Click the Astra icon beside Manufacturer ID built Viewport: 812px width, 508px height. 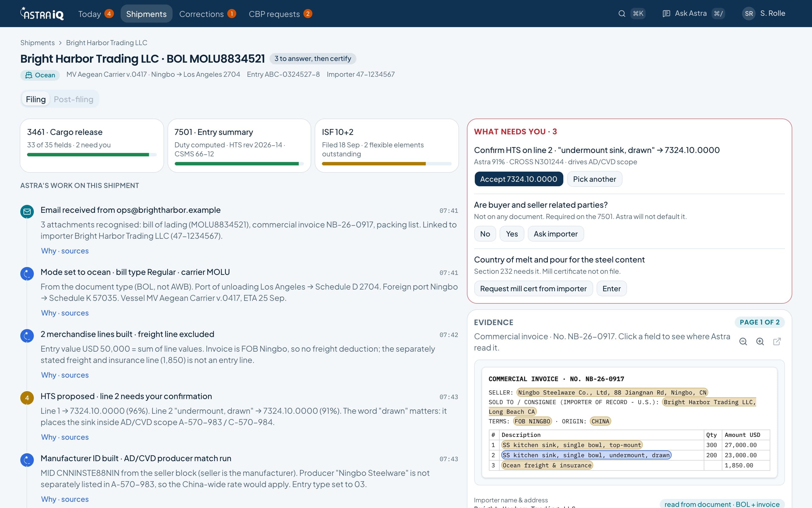tap(27, 460)
